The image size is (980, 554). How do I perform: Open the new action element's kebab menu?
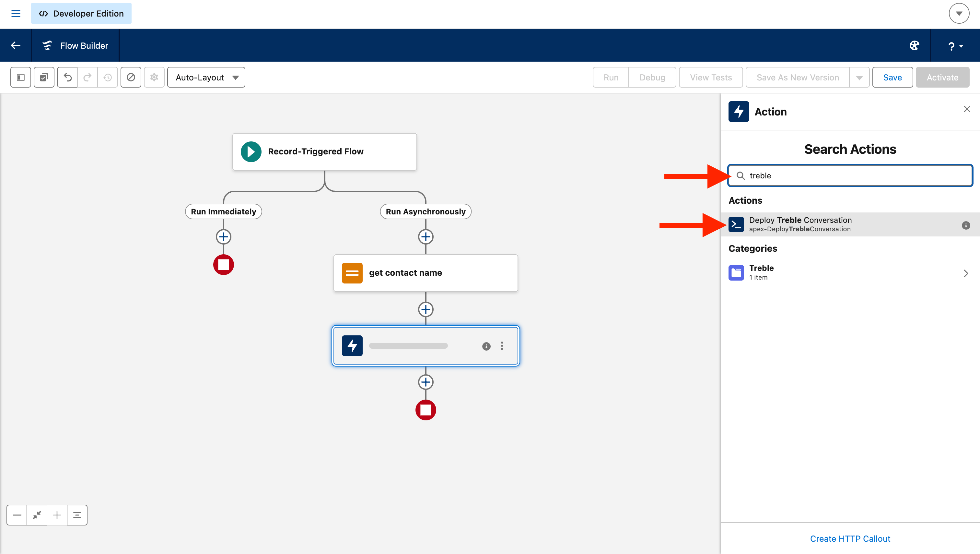pos(502,346)
